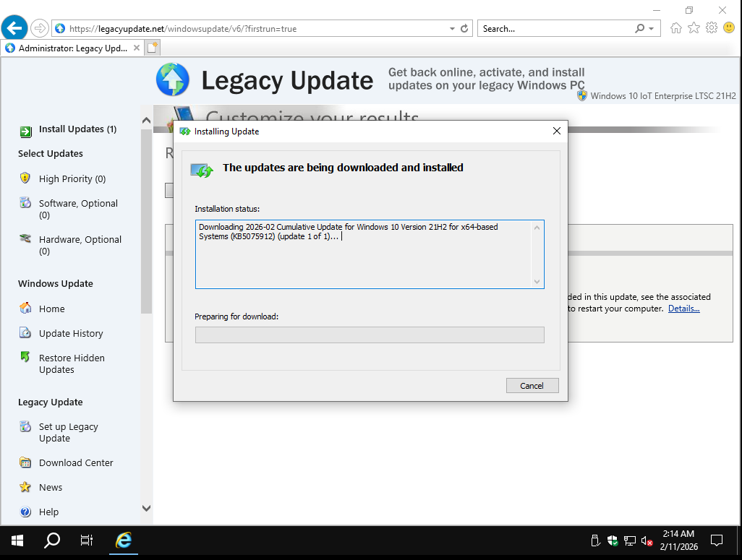Click the search magnifier icon in search box

click(640, 28)
